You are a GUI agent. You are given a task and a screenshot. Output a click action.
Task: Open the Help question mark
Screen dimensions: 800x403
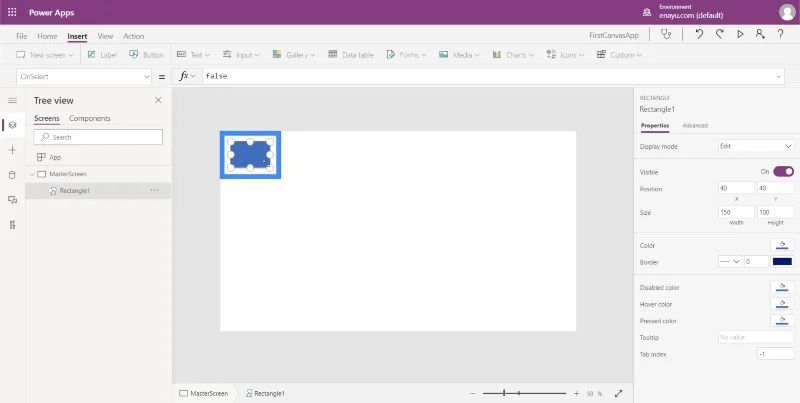(x=781, y=34)
